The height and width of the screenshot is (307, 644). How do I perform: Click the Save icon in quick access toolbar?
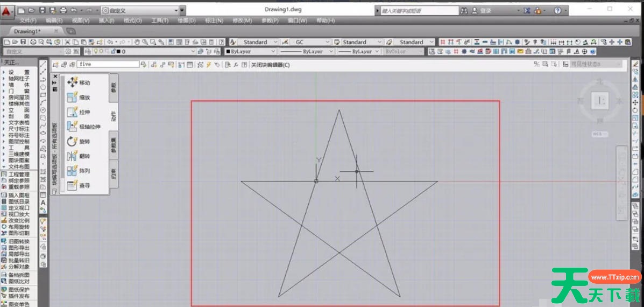tap(42, 10)
